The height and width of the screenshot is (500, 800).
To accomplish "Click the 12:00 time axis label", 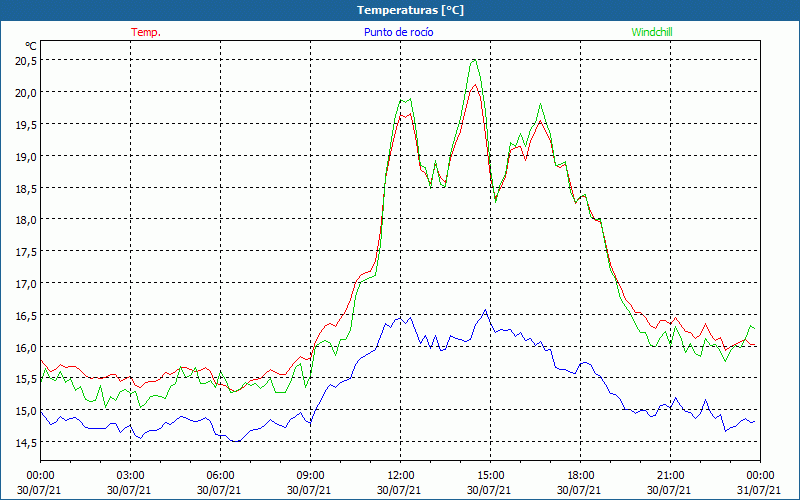I will click(400, 476).
